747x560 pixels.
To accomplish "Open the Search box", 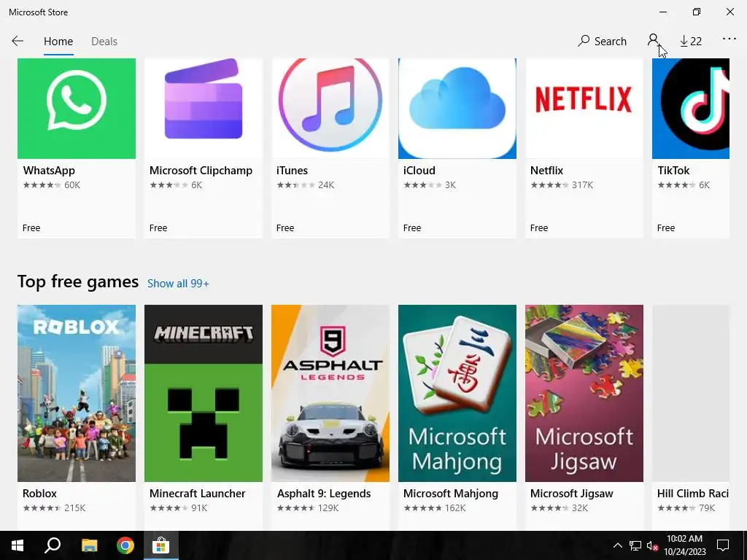I will click(602, 41).
